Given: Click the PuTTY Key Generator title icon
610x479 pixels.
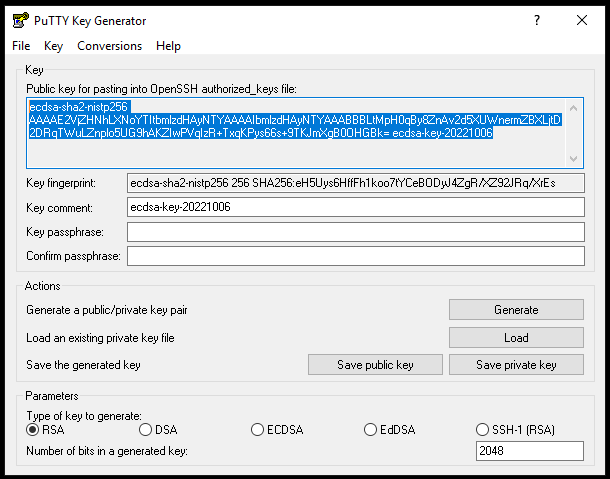Looking at the screenshot, I should click(x=20, y=20).
